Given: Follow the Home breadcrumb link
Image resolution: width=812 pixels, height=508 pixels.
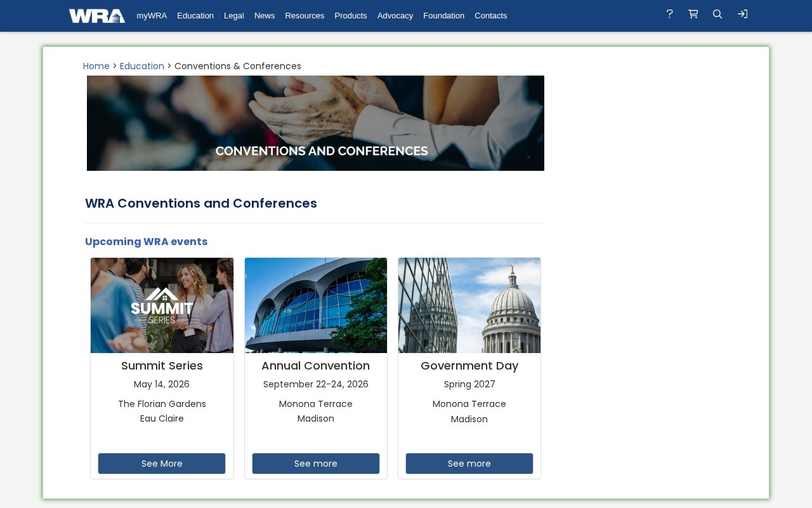Looking at the screenshot, I should (96, 66).
